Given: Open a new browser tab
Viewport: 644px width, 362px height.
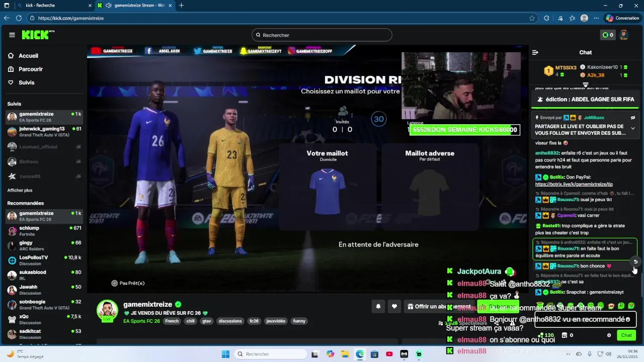Looking at the screenshot, I should (x=181, y=6).
